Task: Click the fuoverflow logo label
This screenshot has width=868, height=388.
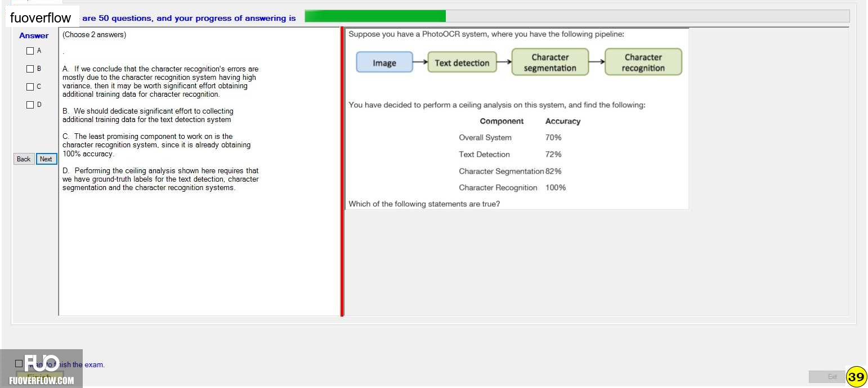Action: point(41,17)
